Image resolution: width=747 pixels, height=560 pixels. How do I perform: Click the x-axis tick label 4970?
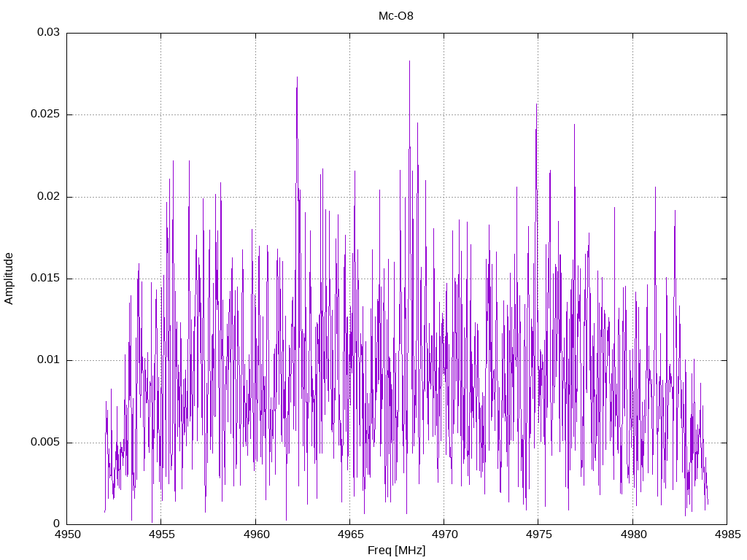[x=444, y=534]
